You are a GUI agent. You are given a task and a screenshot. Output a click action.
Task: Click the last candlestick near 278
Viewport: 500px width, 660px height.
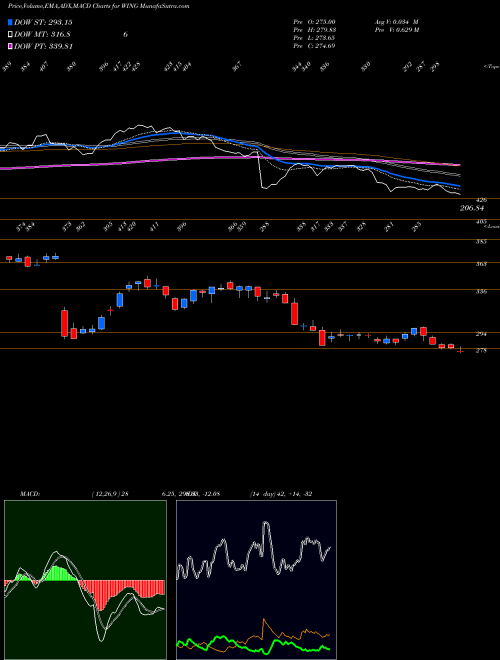[x=460, y=350]
